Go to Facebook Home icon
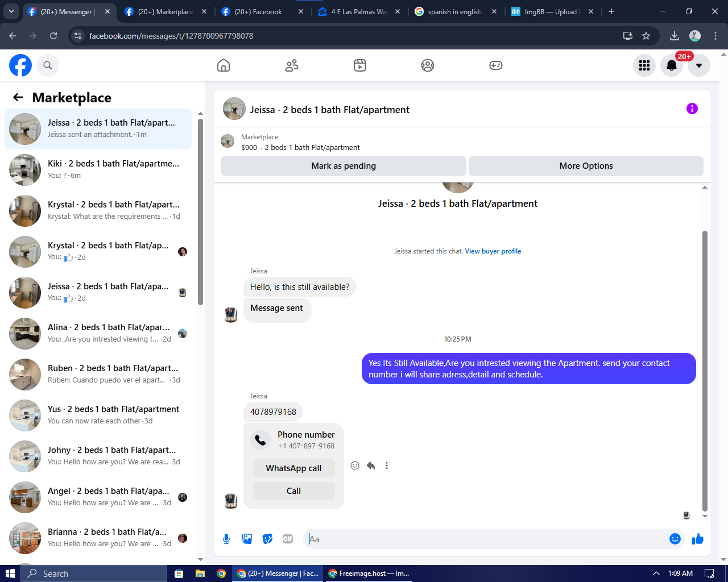 click(224, 65)
